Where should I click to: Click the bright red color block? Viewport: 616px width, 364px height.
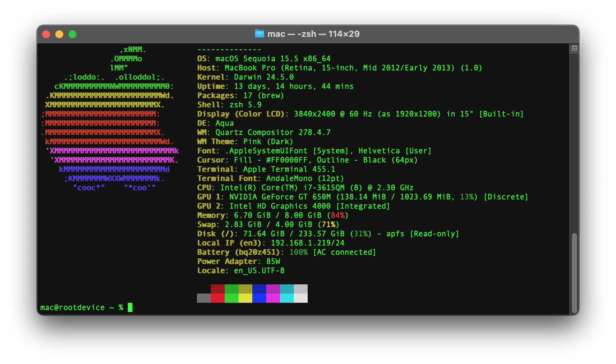[218, 298]
